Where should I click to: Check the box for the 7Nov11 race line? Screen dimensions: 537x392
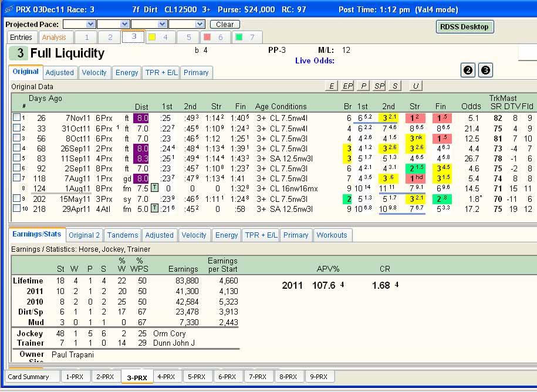[x=16, y=117]
